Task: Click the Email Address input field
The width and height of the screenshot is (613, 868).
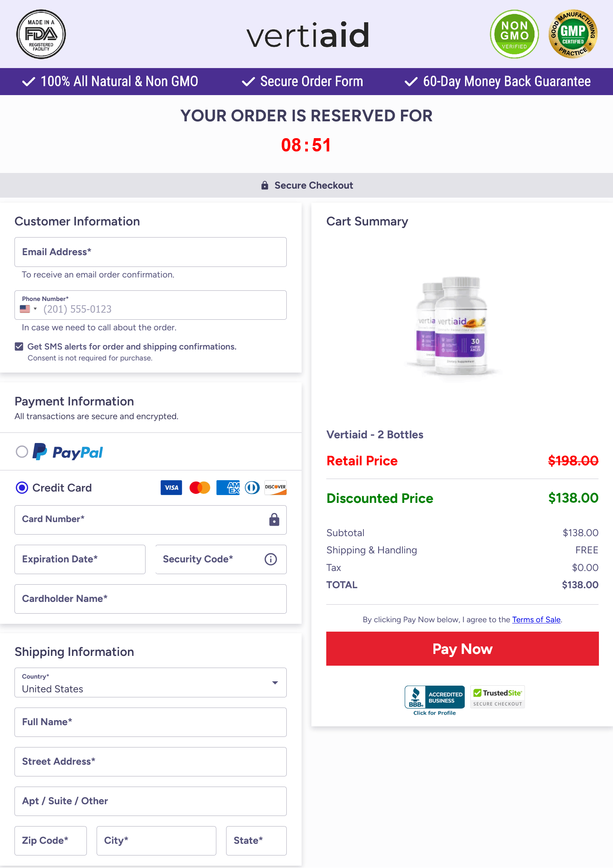Action: [150, 252]
